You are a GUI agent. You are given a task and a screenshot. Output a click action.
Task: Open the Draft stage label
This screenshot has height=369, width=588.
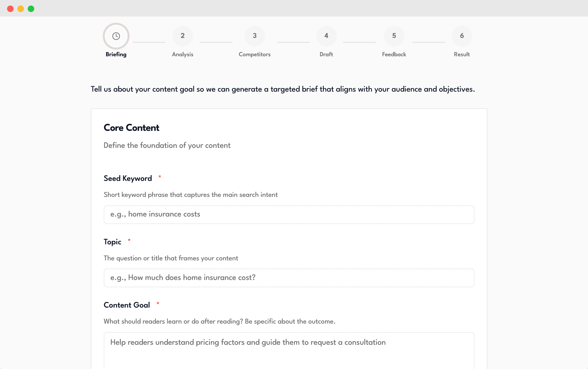pyautogui.click(x=326, y=54)
